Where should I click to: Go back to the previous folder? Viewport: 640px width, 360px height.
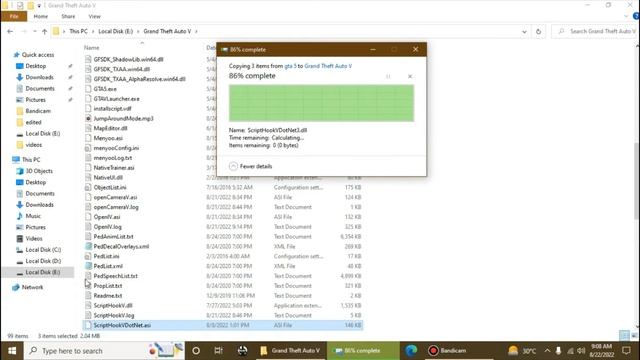[10, 31]
